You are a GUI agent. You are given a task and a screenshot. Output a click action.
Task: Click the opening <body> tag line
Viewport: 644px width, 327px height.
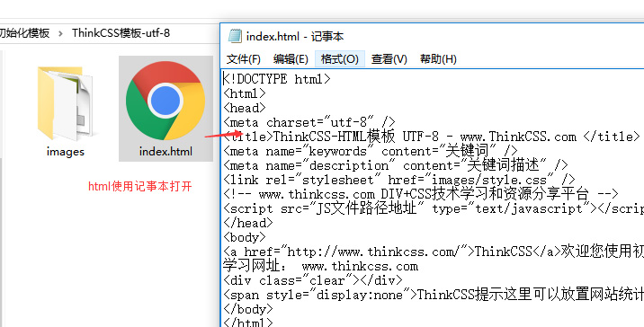point(245,237)
